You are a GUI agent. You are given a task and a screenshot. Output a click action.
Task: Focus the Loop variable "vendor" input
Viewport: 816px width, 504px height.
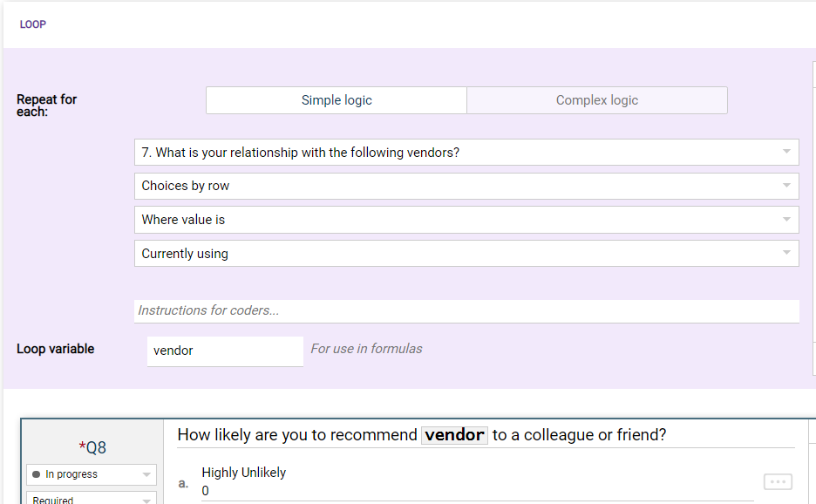tap(225, 351)
